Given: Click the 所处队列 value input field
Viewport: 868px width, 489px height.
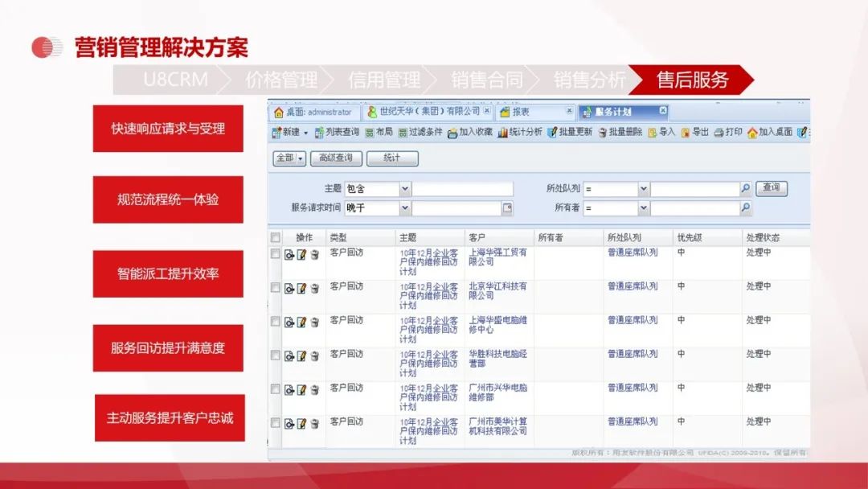Looking at the screenshot, I should click(x=695, y=189).
